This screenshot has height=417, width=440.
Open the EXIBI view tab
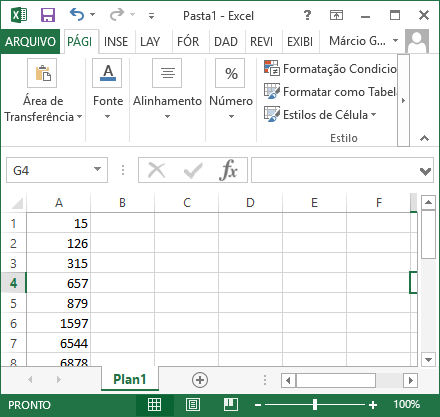click(300, 42)
